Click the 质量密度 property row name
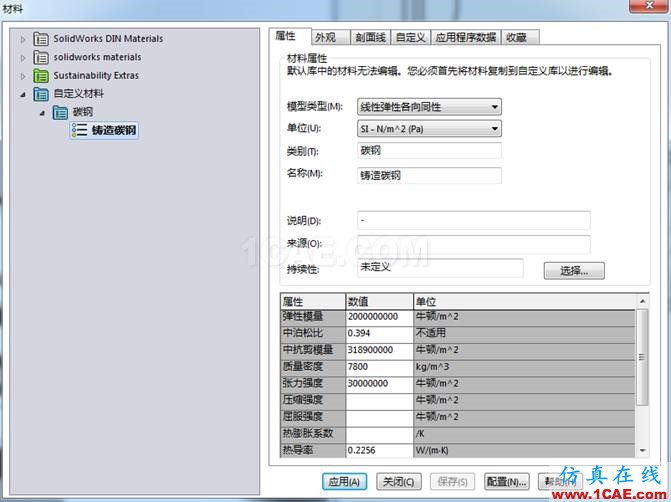This screenshot has width=671, height=502. click(313, 366)
